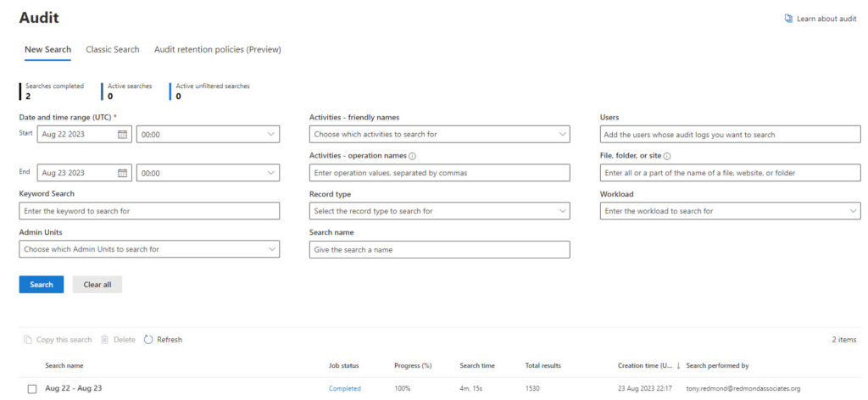Open Audit retention policies (Preview) tab
The width and height of the screenshot is (868, 400).
[218, 50]
